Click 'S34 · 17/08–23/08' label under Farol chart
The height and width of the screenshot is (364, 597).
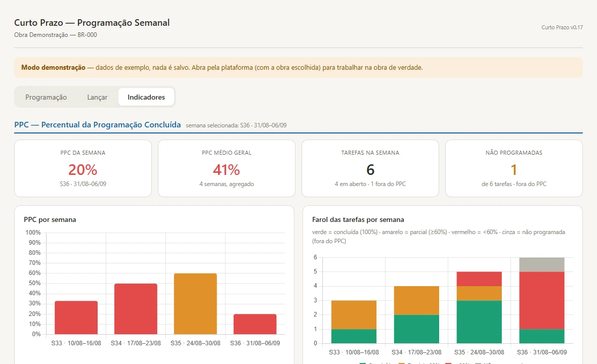point(416,352)
